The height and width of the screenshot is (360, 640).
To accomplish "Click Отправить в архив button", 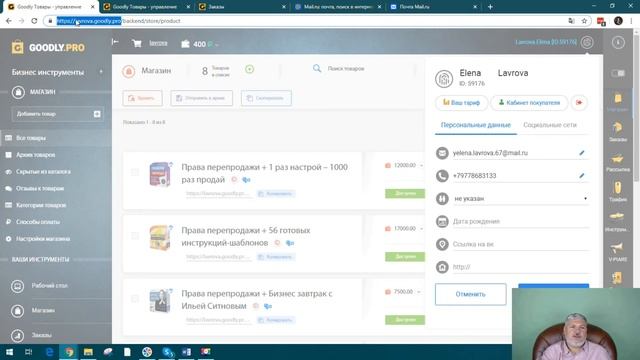I will pyautogui.click(x=202, y=98).
